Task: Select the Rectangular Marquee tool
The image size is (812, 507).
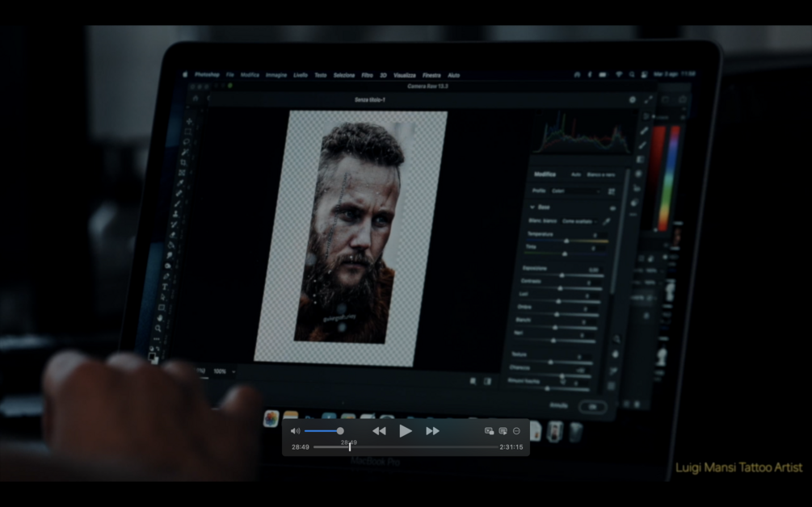Action: 187,132
